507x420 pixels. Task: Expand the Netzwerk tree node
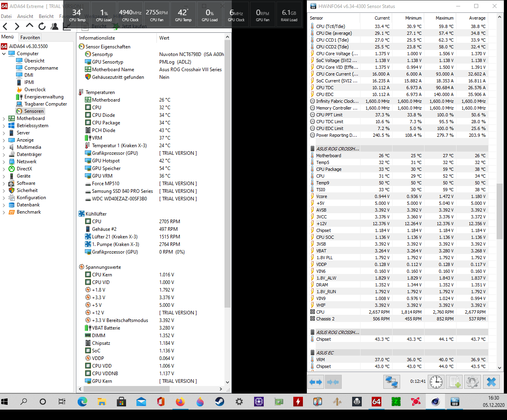(x=4, y=162)
